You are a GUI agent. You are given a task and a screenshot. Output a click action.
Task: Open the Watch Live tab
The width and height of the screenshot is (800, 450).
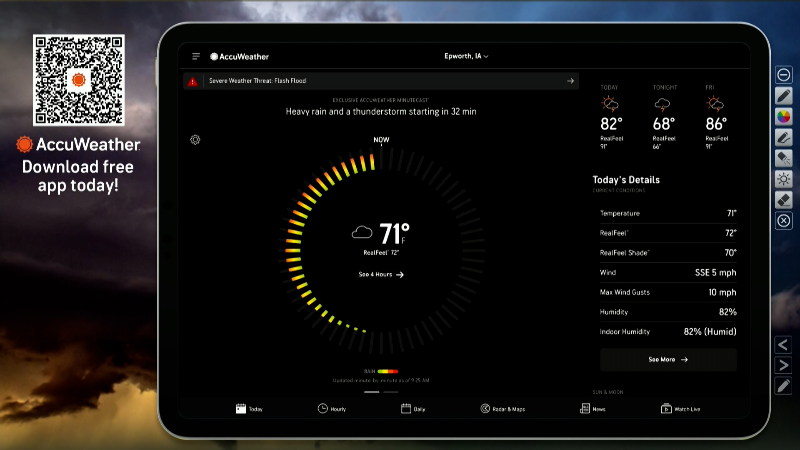pyautogui.click(x=680, y=409)
